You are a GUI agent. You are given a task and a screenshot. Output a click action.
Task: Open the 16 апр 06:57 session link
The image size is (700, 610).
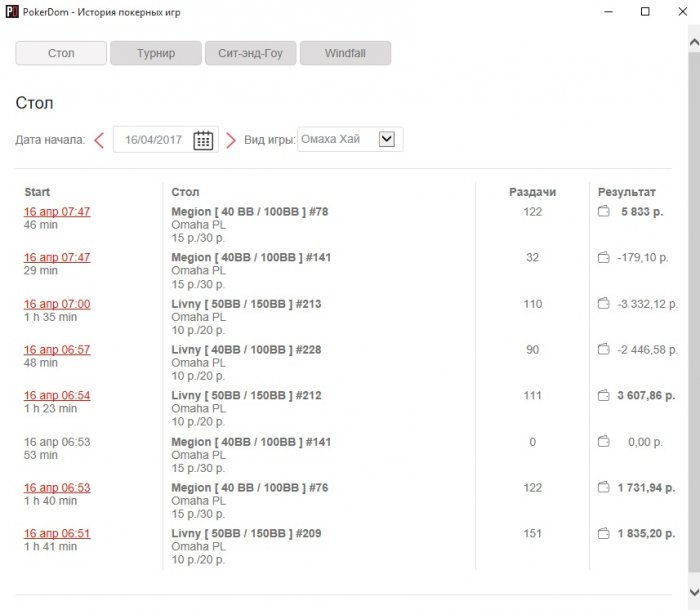(x=57, y=350)
